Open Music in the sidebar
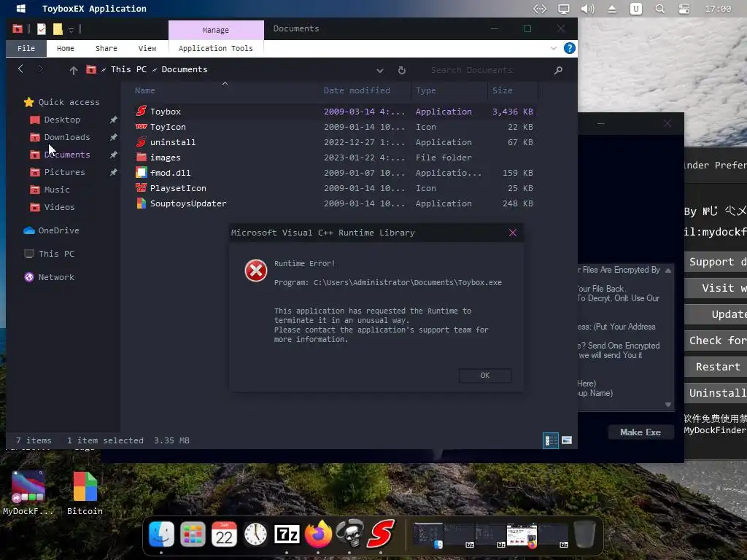 (x=50, y=190)
